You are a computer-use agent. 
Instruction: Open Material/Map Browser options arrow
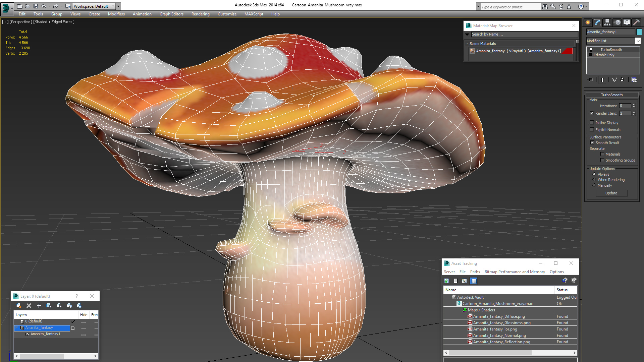[467, 34]
